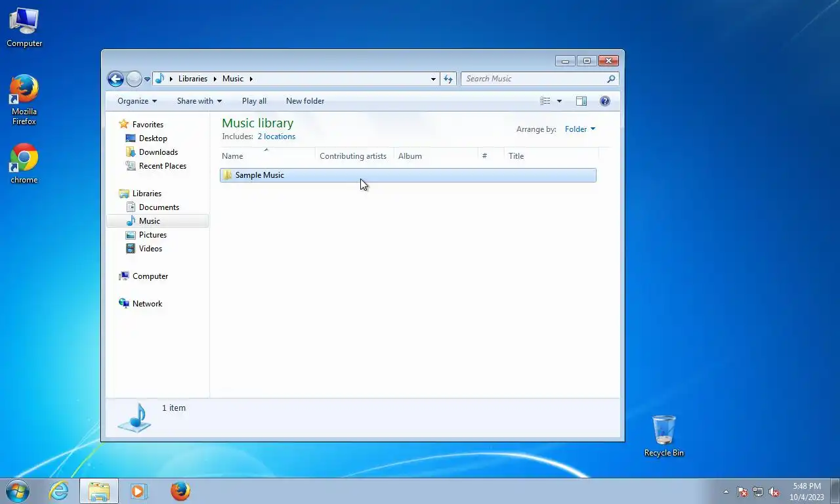Image resolution: width=840 pixels, height=504 pixels.
Task: Click the music note icon in address bar
Action: coord(159,79)
